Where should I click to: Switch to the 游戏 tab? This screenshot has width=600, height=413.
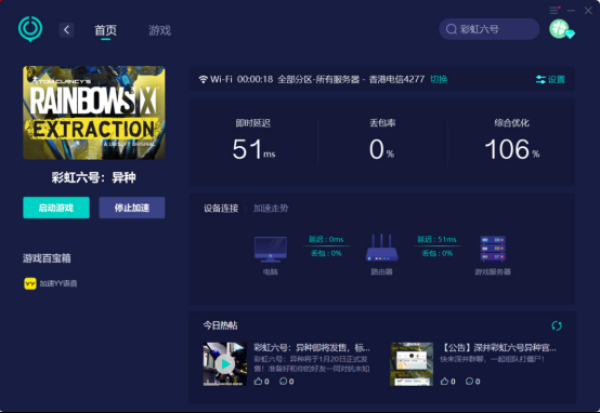pos(159,30)
